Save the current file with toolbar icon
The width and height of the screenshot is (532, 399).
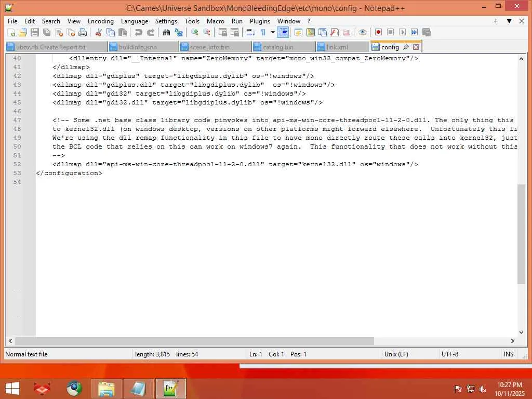click(35, 32)
